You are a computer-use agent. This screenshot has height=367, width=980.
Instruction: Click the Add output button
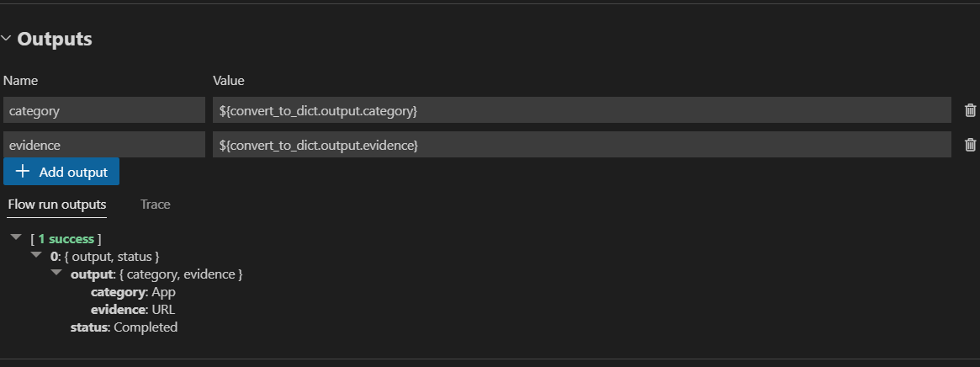click(61, 172)
